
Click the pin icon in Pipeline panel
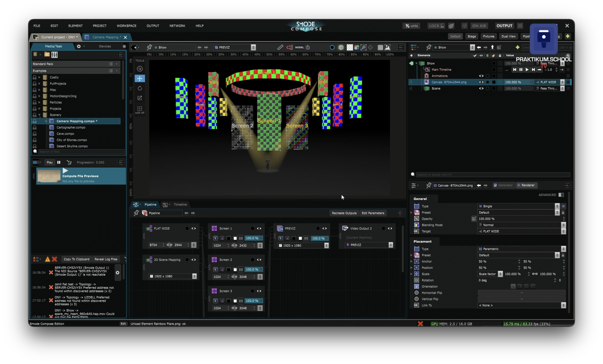[x=136, y=213]
